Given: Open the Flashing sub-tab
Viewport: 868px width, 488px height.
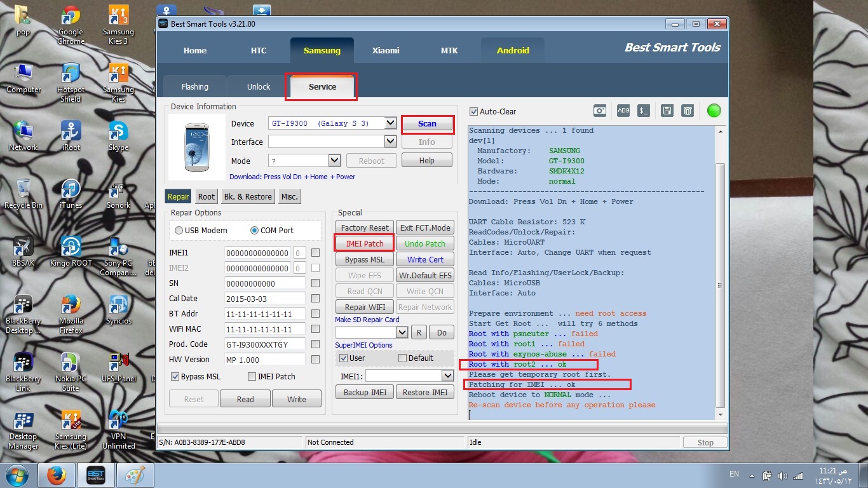Looking at the screenshot, I should (195, 86).
